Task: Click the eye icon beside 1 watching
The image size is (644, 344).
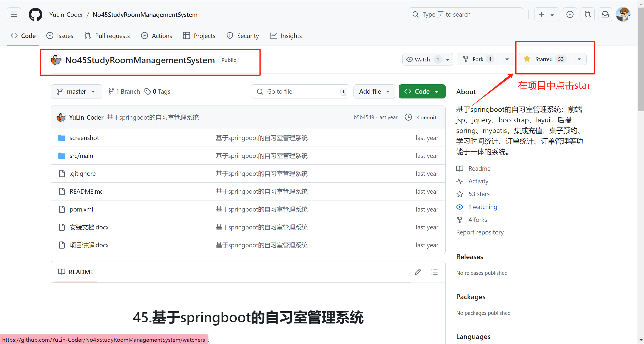Action: pos(460,207)
